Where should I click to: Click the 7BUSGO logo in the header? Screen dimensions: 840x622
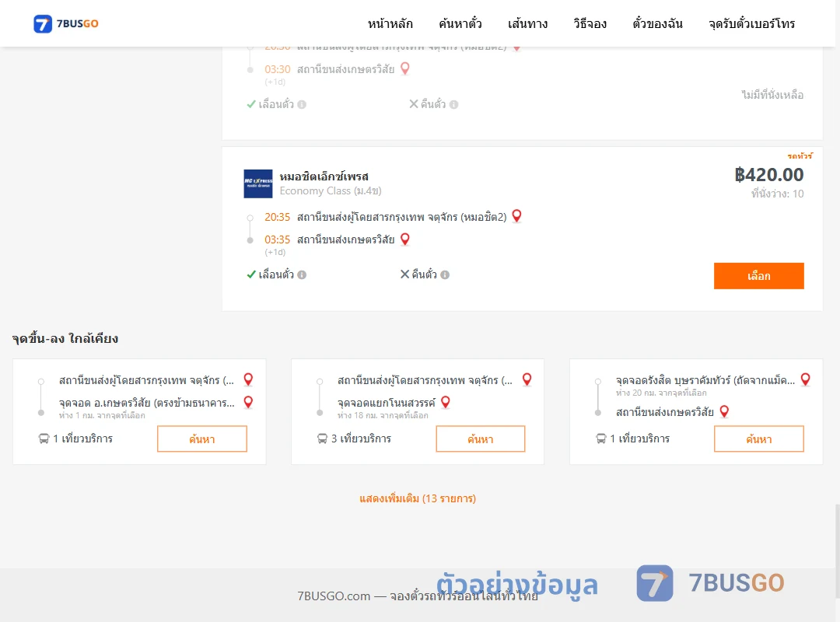(x=66, y=23)
